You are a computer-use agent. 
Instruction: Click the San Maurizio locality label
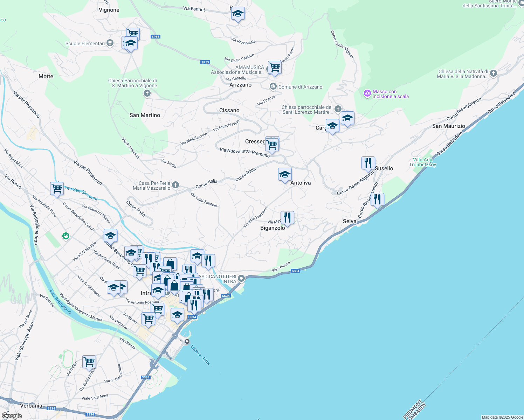pyautogui.click(x=449, y=126)
